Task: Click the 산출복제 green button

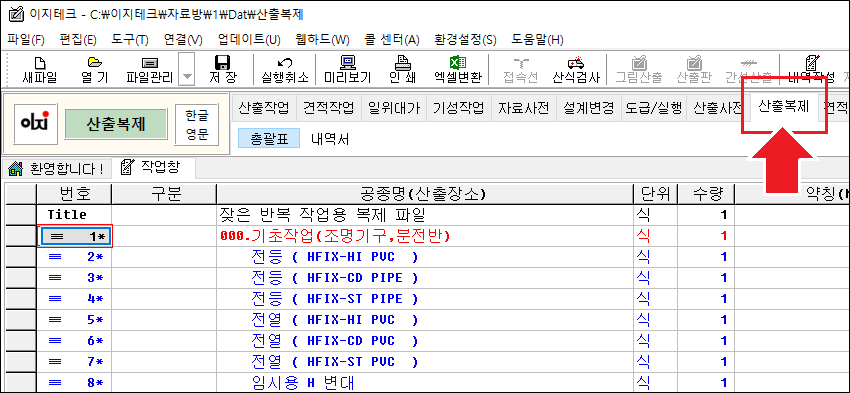Action: coord(116,124)
